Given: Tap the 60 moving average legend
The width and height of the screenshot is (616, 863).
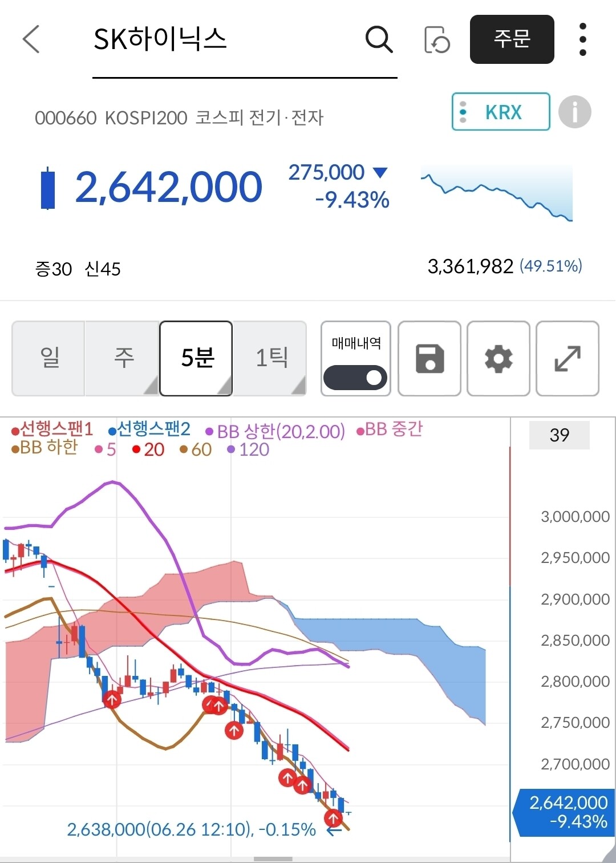Looking at the screenshot, I should (196, 449).
